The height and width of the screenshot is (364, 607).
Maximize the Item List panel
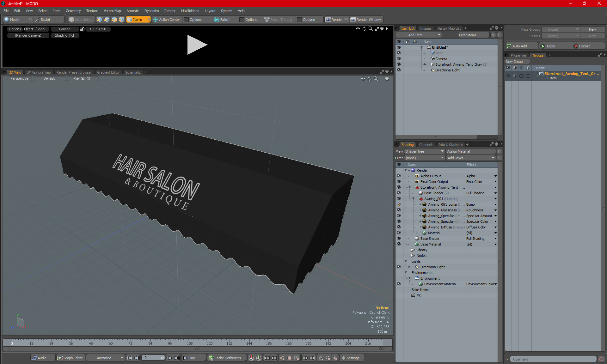492,28
